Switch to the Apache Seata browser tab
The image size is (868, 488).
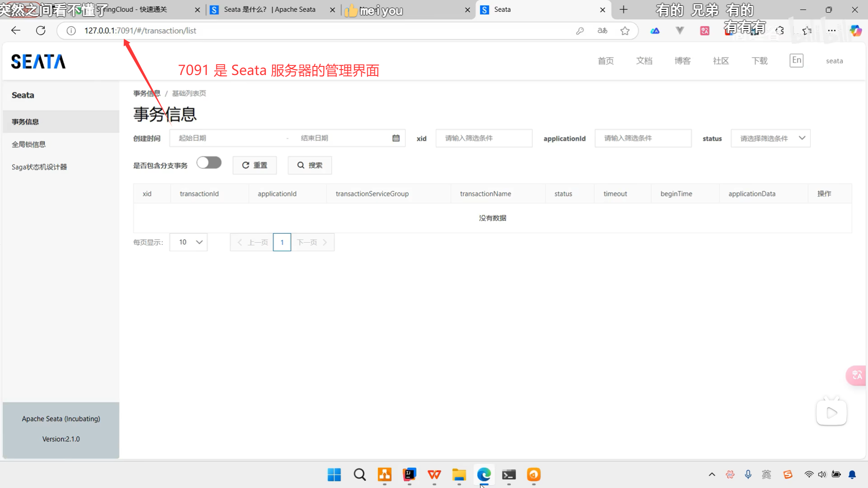269,9
